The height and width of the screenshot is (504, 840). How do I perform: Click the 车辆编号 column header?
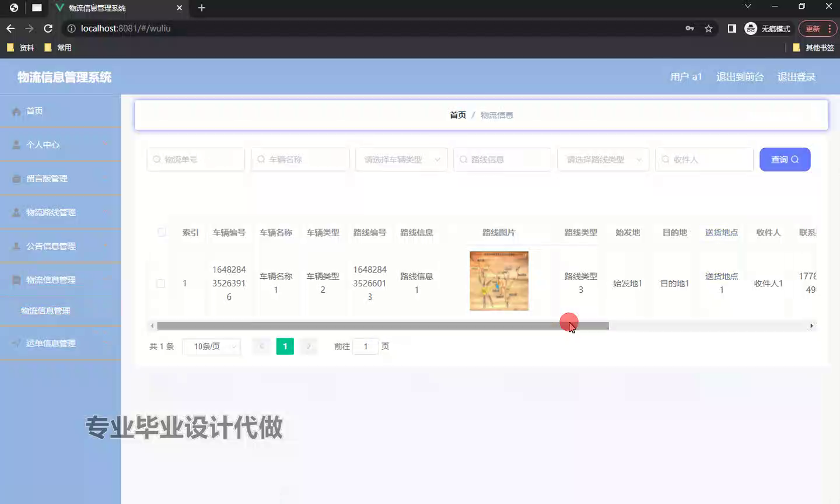click(229, 232)
